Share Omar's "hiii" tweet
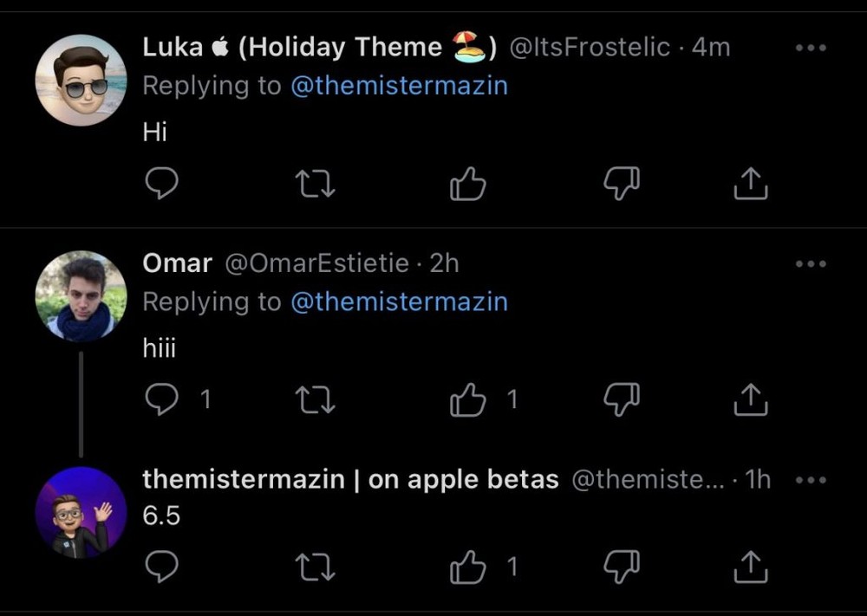867x616 pixels. (751, 399)
